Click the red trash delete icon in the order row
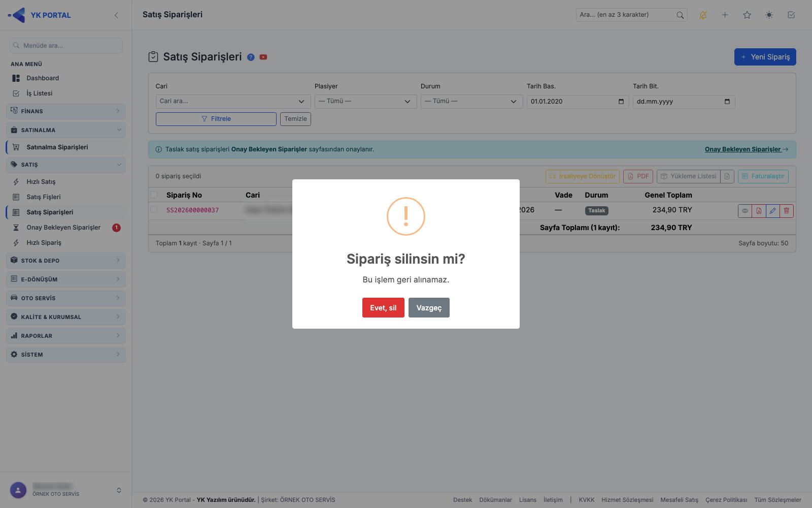The height and width of the screenshot is (508, 812). pos(787,211)
